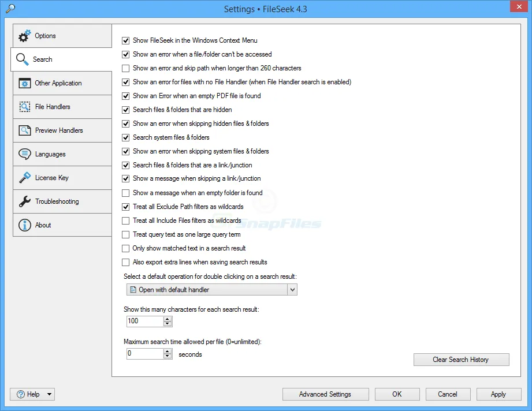Click the characters per result field showing 100
The width and height of the screenshot is (532, 411).
[145, 321]
